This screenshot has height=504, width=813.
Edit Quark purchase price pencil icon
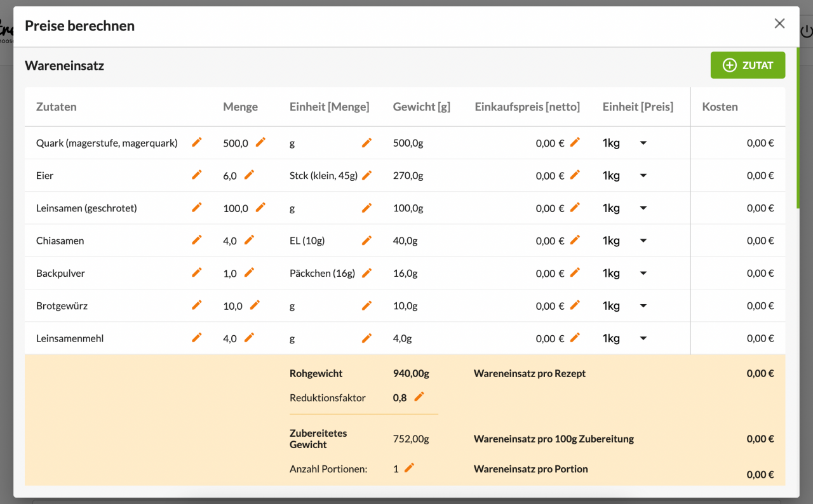pyautogui.click(x=575, y=142)
